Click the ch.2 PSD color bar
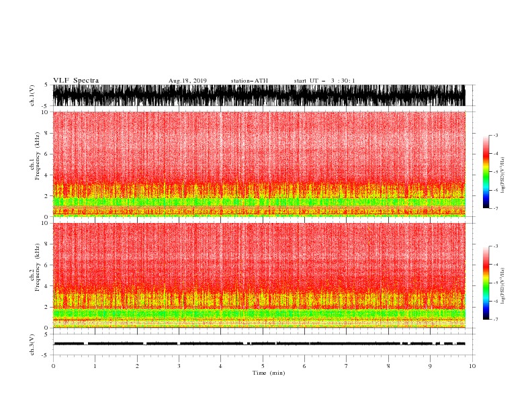 (x=486, y=283)
